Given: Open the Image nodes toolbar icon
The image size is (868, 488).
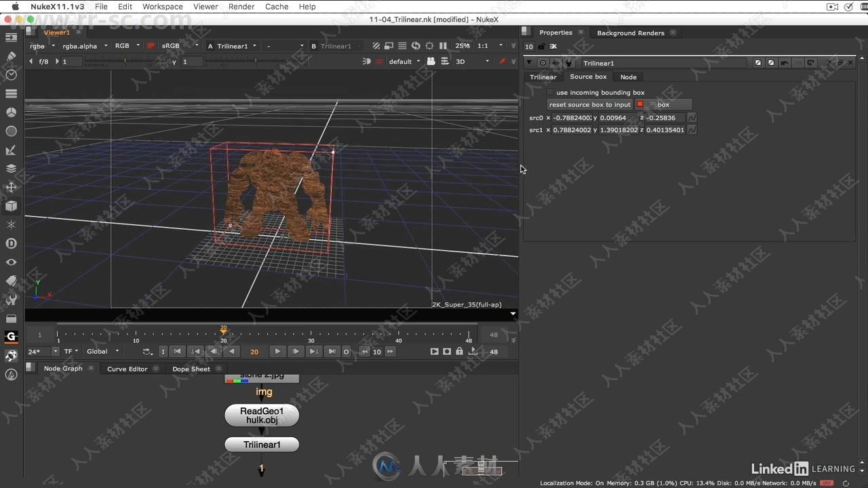Looking at the screenshot, I should (11, 38).
